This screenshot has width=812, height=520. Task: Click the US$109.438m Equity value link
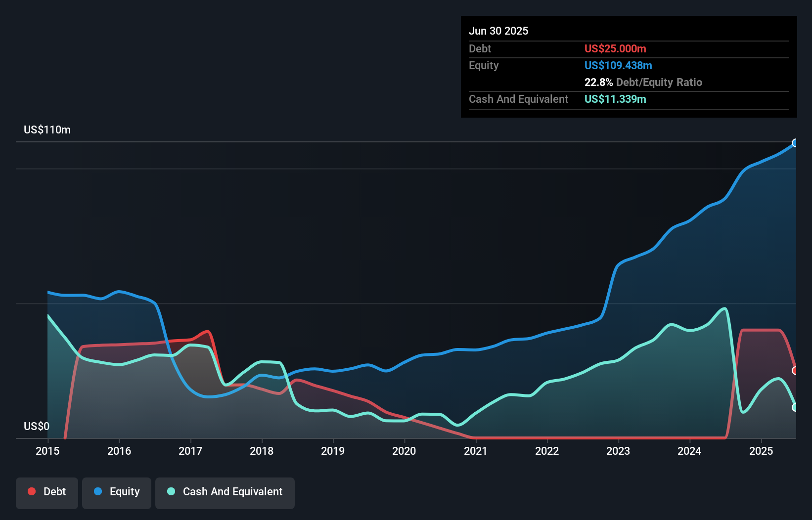[x=618, y=65]
